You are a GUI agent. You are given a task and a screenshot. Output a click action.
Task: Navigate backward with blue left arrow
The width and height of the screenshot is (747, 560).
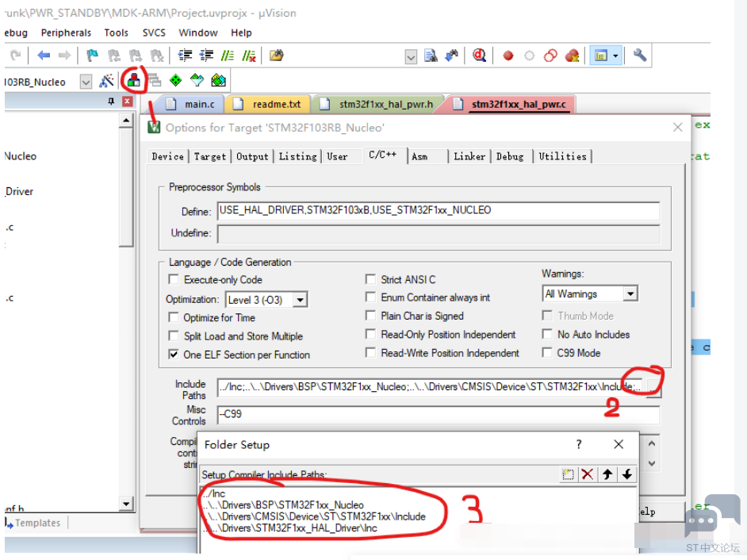coord(44,56)
